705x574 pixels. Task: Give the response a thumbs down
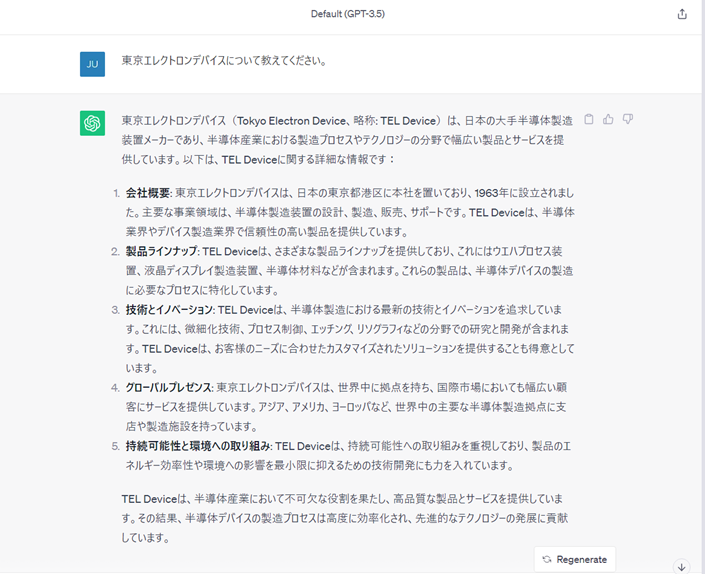(628, 119)
